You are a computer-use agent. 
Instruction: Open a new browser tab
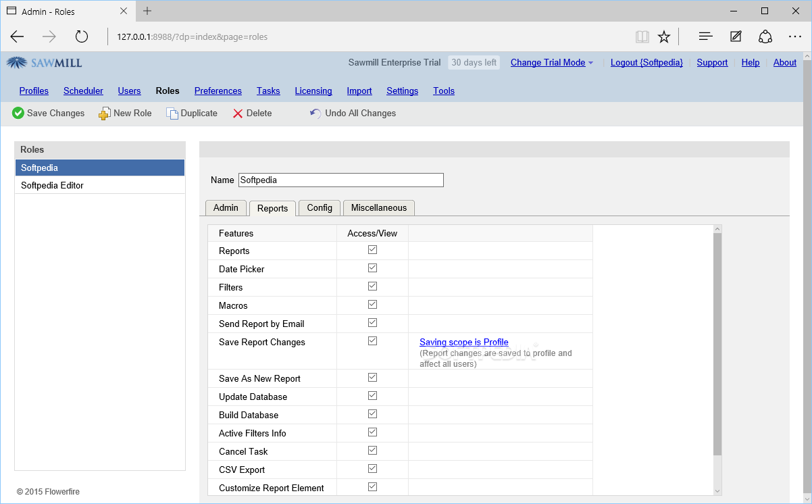(x=147, y=11)
